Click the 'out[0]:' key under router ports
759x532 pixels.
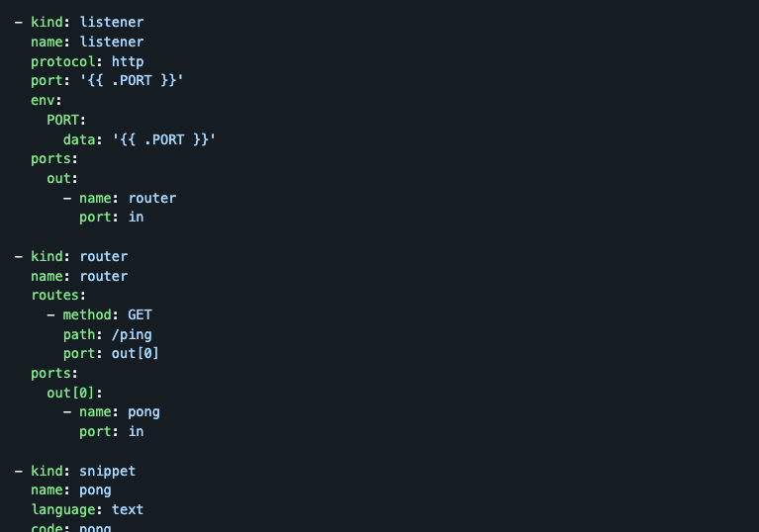(x=74, y=393)
